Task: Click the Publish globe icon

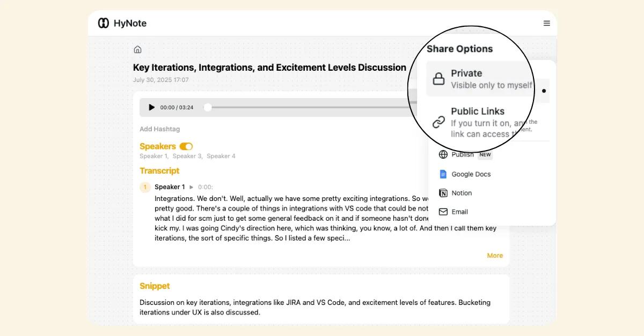Action: coord(443,154)
